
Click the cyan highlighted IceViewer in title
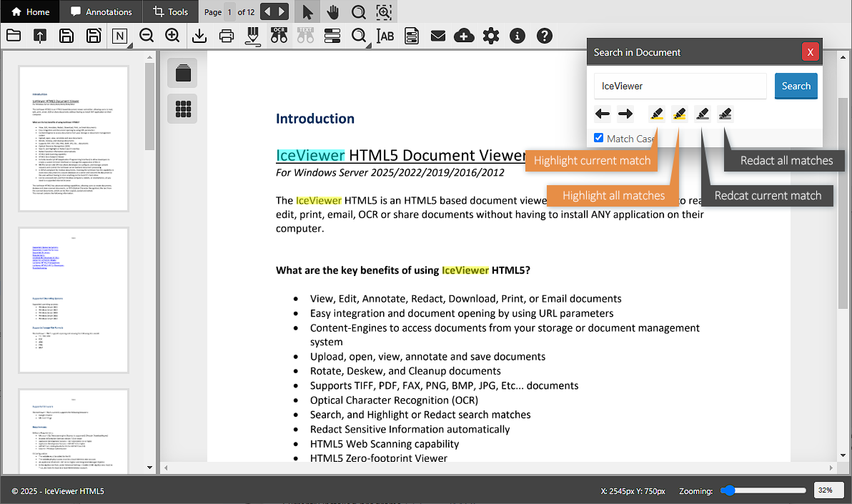[310, 156]
